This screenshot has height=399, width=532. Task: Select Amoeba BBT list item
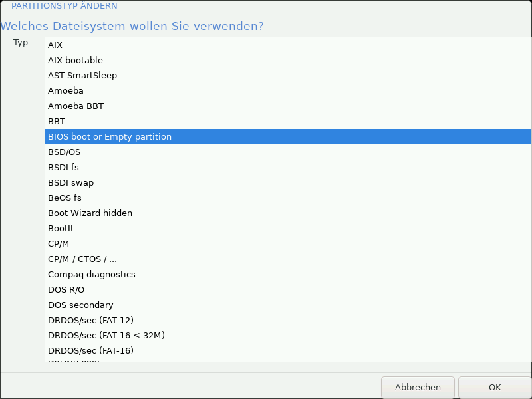click(x=76, y=106)
